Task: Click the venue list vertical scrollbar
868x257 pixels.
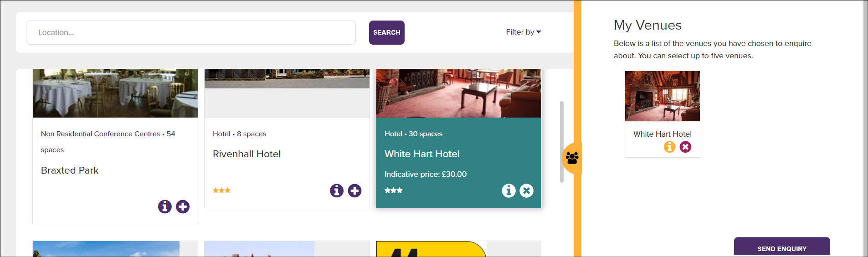Action: pos(562,142)
